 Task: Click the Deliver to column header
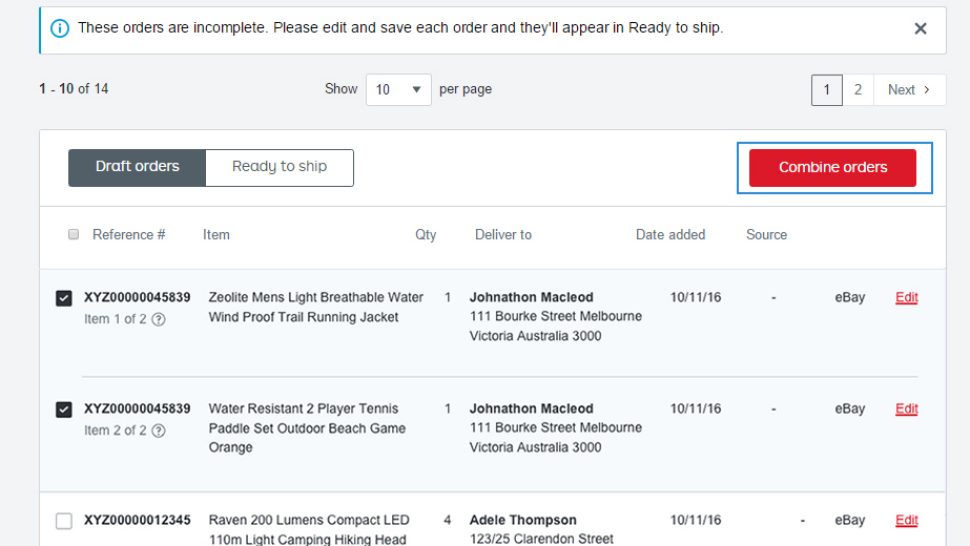pyautogui.click(x=503, y=234)
